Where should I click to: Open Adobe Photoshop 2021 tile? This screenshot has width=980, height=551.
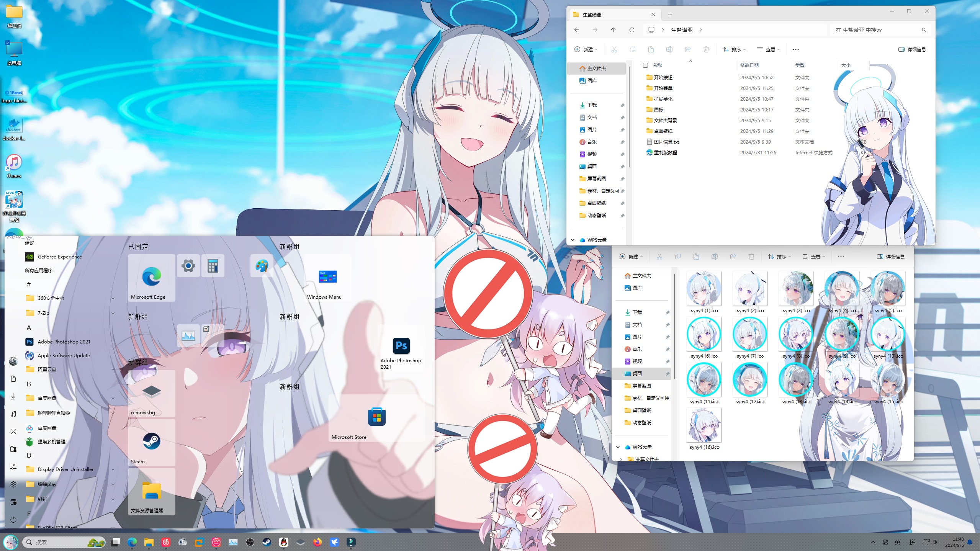(401, 348)
